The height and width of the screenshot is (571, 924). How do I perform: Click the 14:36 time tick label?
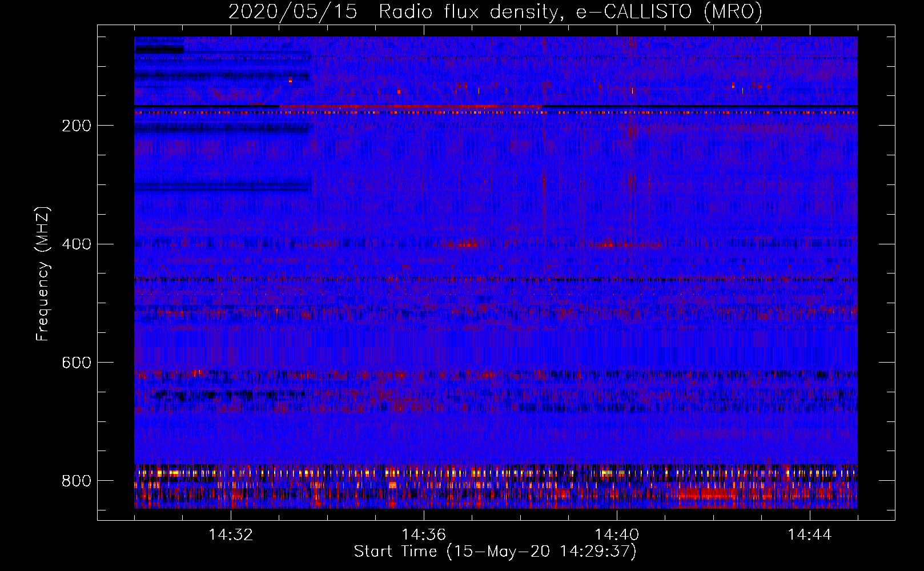424,535
